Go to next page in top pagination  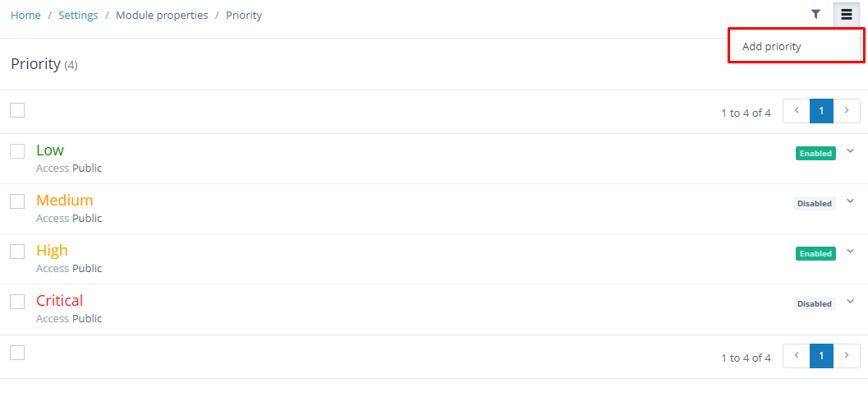847,111
